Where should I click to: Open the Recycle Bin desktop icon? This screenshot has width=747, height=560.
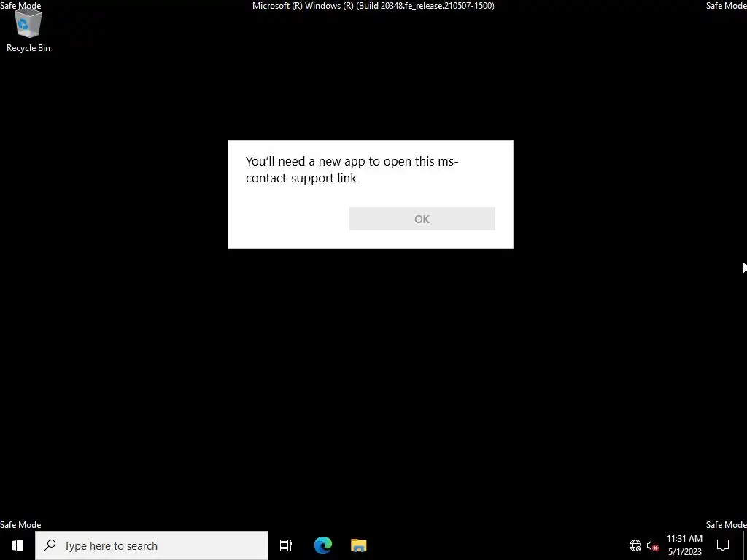coord(28,31)
